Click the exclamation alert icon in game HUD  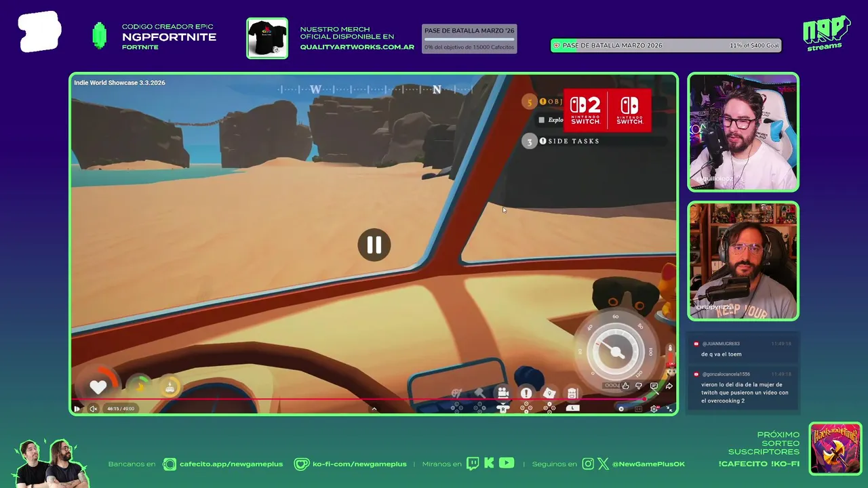pos(526,393)
